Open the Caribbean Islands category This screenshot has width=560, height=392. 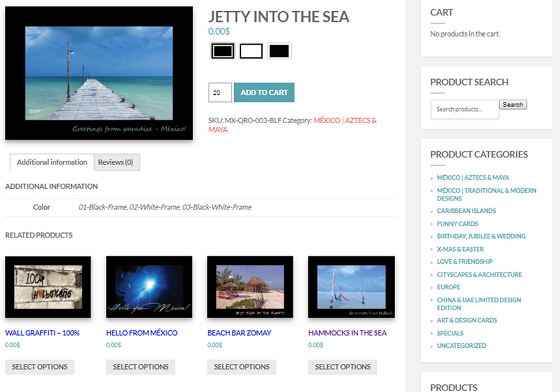[466, 211]
